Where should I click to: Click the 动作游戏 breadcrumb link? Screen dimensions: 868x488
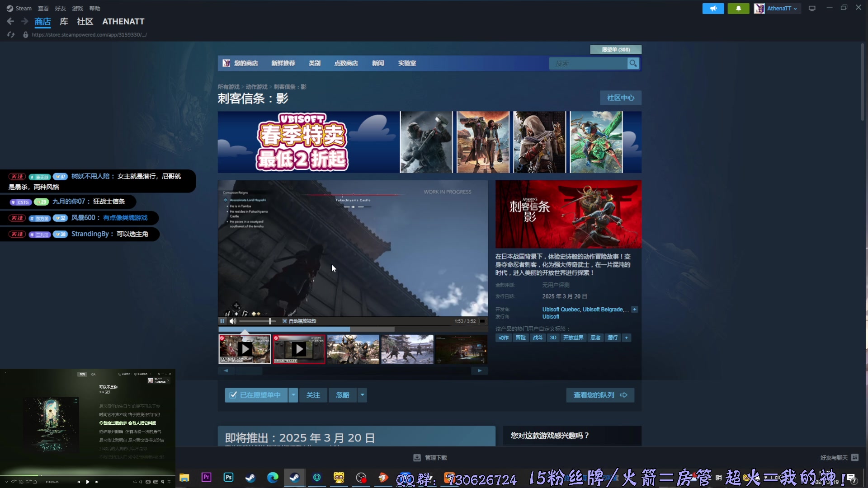(x=256, y=87)
